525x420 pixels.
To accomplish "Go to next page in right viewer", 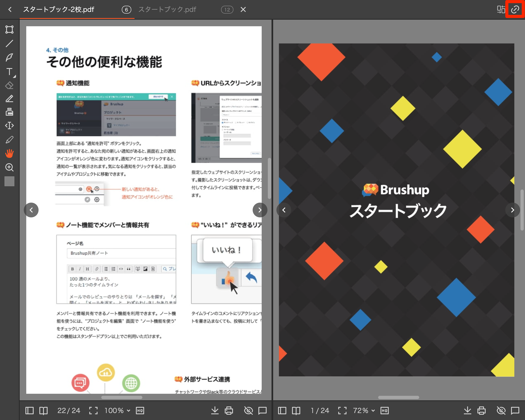I will coord(512,210).
